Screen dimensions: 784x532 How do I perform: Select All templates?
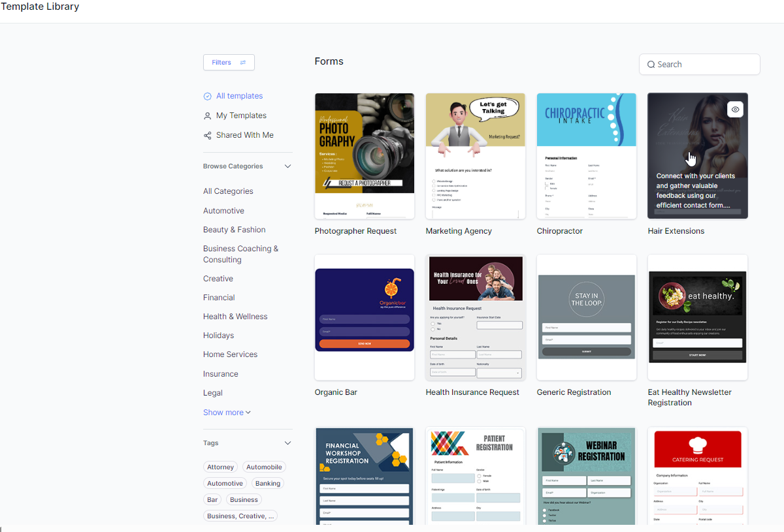pos(239,96)
